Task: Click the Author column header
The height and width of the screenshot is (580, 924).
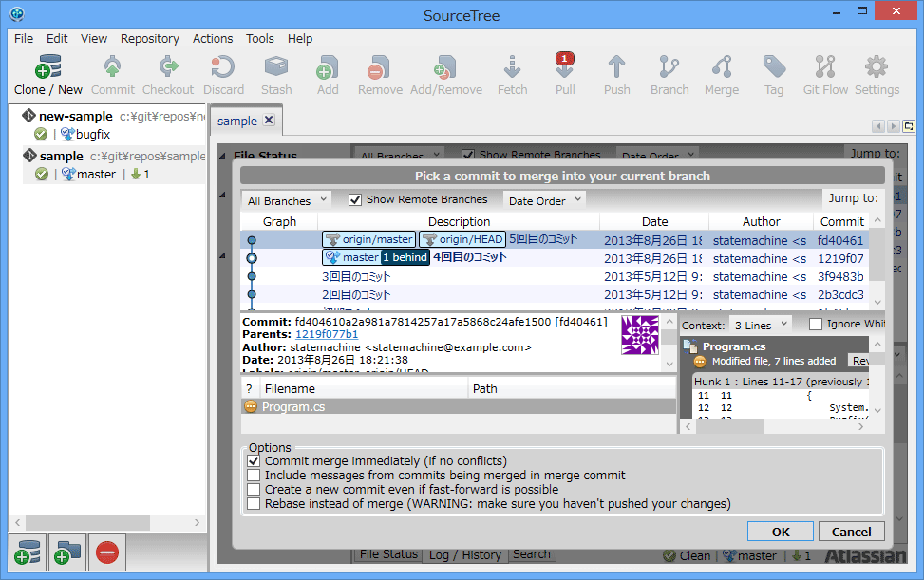Action: [x=761, y=221]
